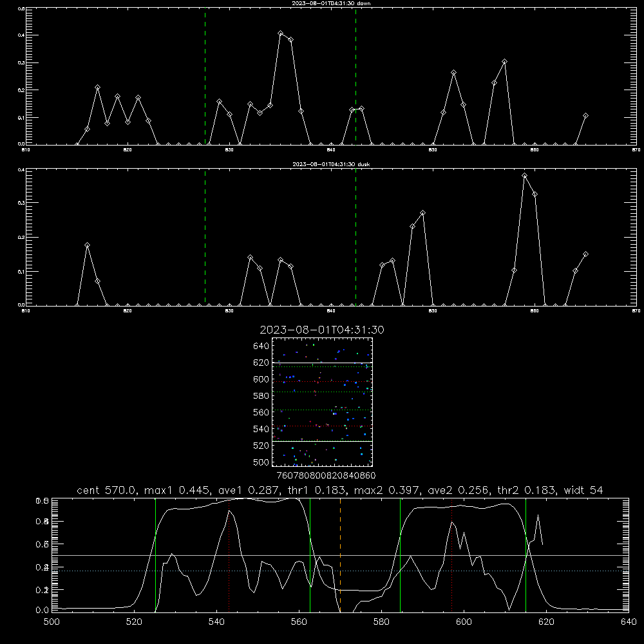Click the '520' y-axis label of small image

click(x=261, y=446)
